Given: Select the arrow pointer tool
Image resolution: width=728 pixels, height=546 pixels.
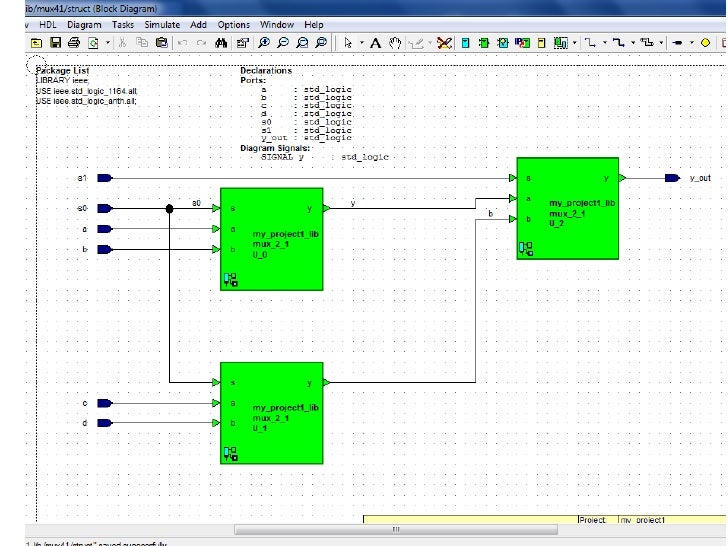Looking at the screenshot, I should click(x=348, y=43).
